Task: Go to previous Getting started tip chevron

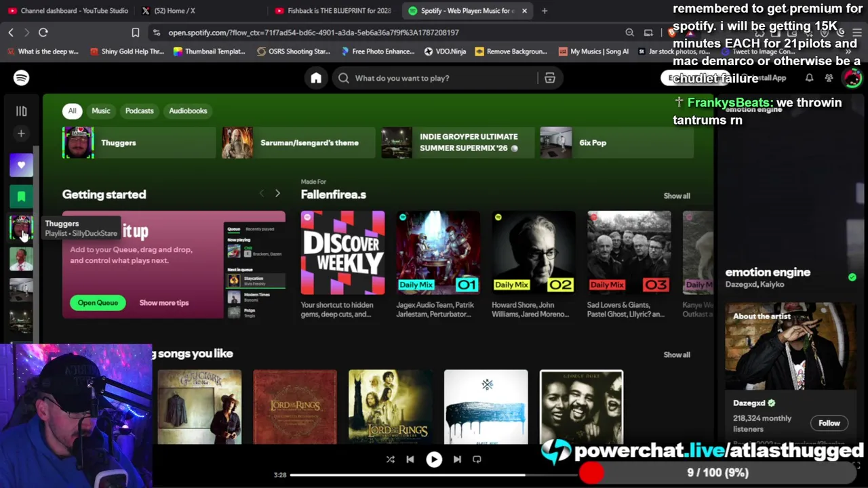Action: [262, 194]
